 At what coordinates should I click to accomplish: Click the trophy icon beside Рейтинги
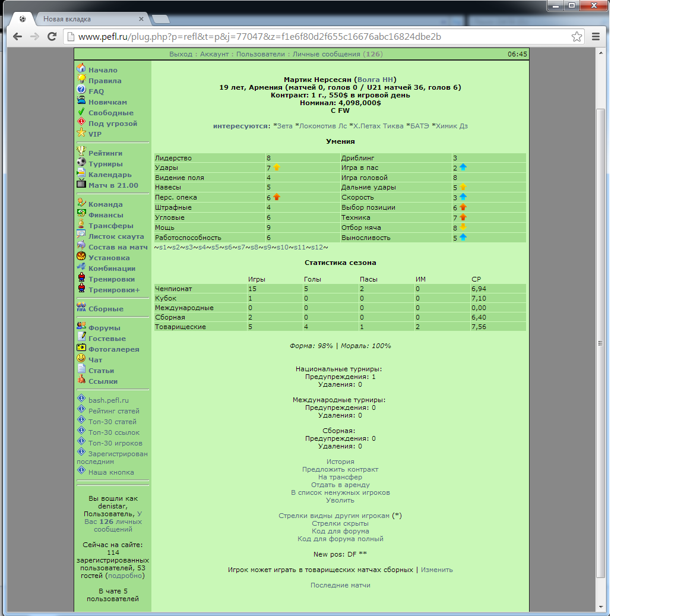click(x=81, y=152)
